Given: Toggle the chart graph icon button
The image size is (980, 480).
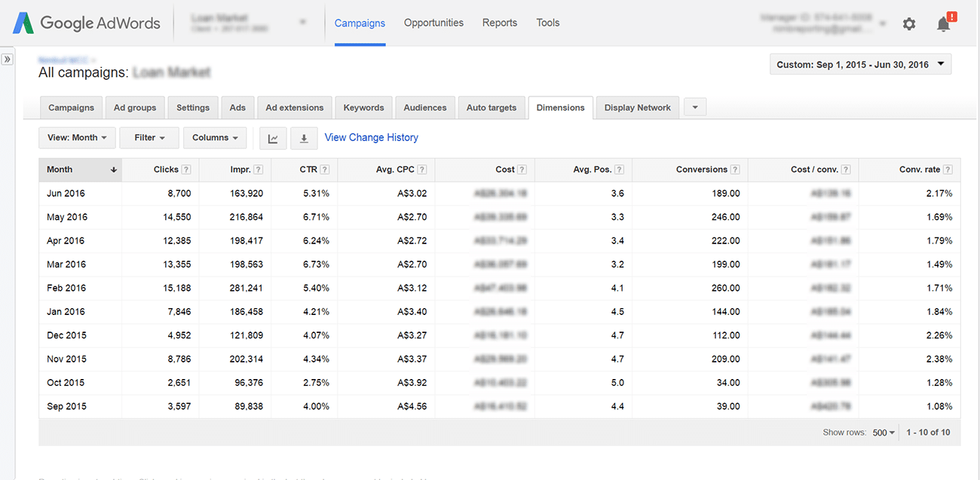Looking at the screenshot, I should point(273,138).
